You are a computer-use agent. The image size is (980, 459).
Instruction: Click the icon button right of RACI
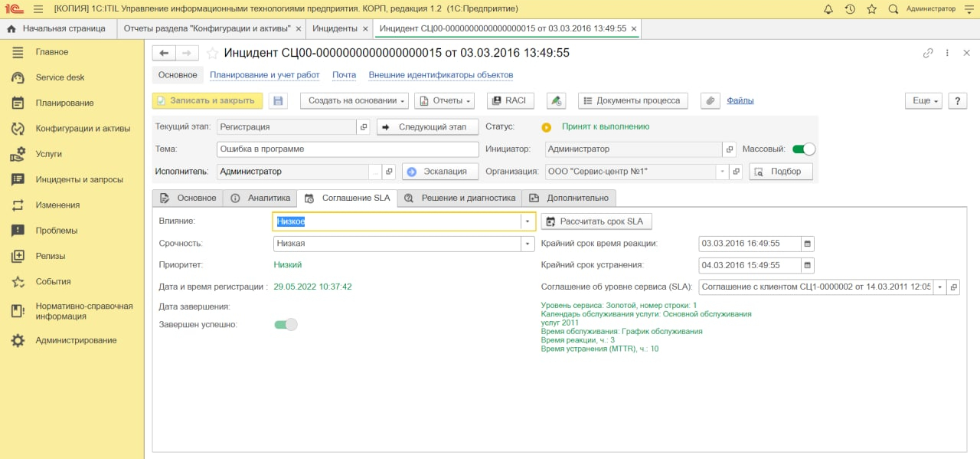557,100
